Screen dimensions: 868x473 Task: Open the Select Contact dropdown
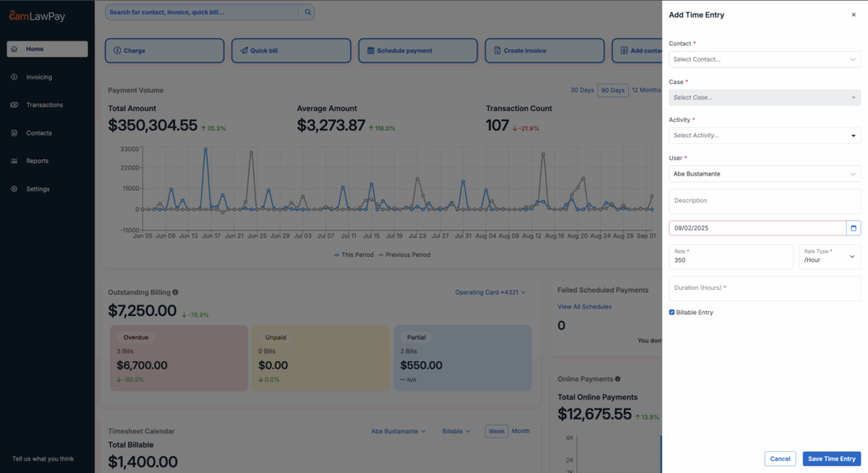coord(764,59)
